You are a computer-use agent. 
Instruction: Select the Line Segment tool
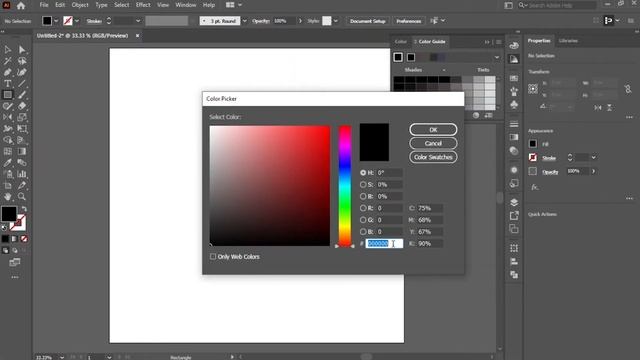tap(22, 84)
